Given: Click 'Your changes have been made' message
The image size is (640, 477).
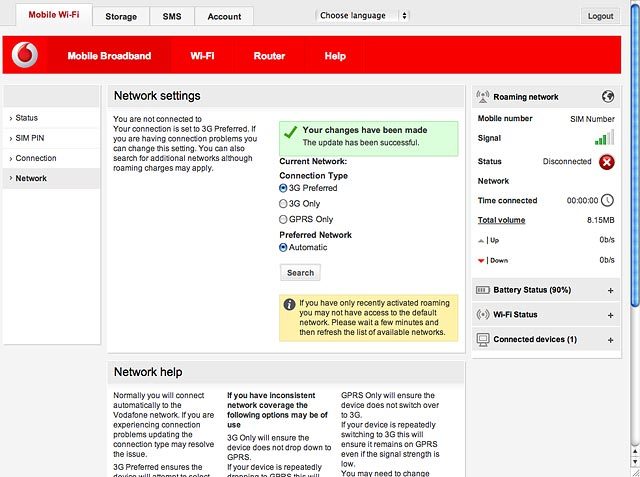Looking at the screenshot, I should [365, 130].
